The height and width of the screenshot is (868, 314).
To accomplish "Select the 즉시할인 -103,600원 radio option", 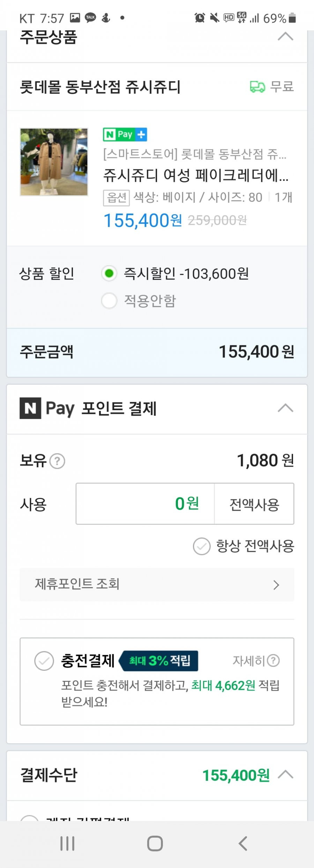I will [x=109, y=274].
